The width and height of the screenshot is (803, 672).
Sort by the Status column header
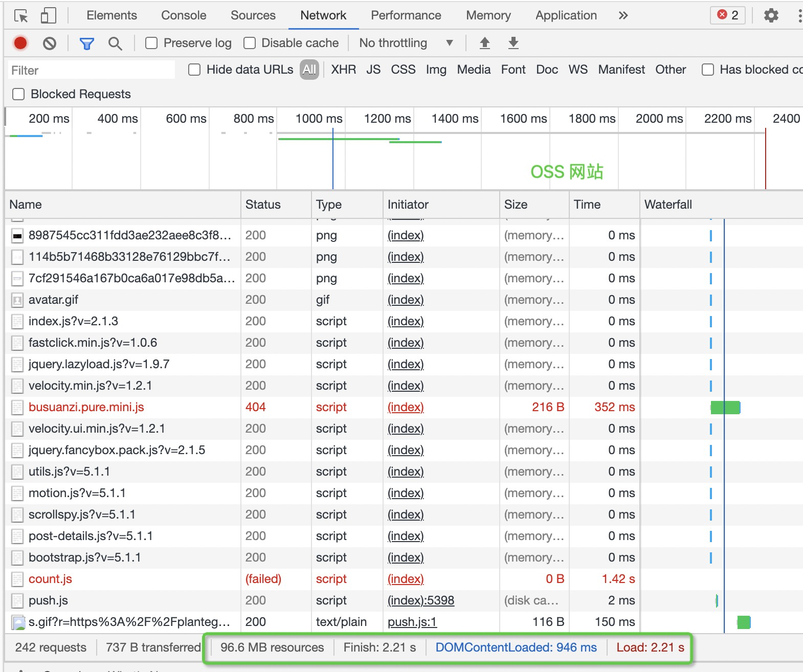(x=276, y=205)
